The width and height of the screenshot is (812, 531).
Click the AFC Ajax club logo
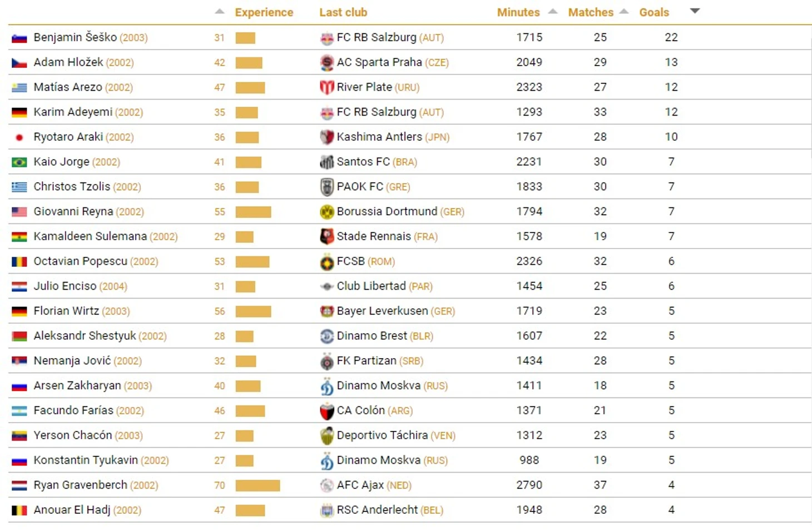(326, 485)
